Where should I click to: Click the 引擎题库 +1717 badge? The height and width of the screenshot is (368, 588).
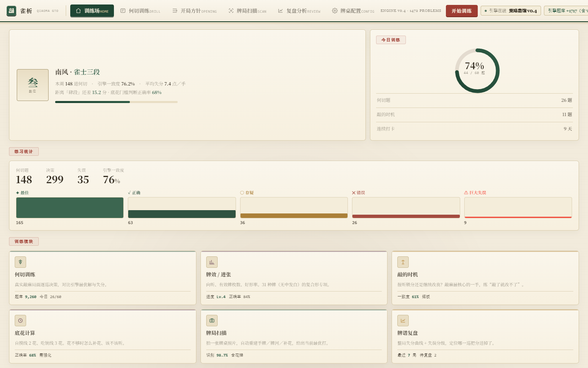click(x=567, y=11)
